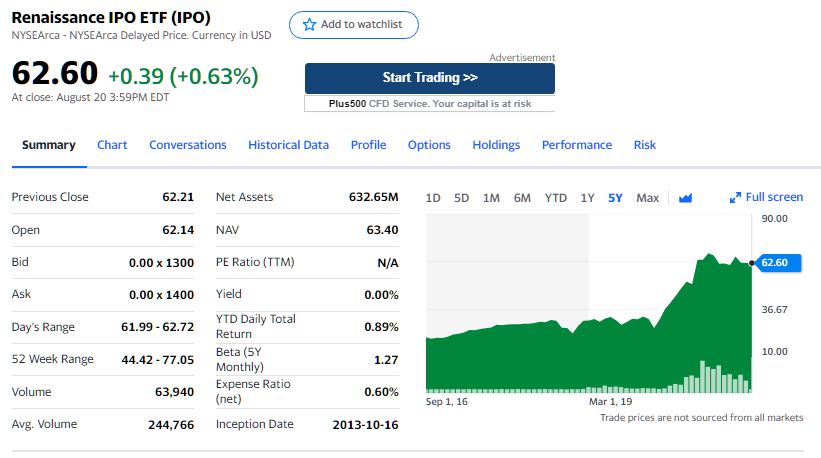Viewport: 821px width, 458px height.
Task: Click the Inception Date value 2013-10-16
Action: [365, 425]
